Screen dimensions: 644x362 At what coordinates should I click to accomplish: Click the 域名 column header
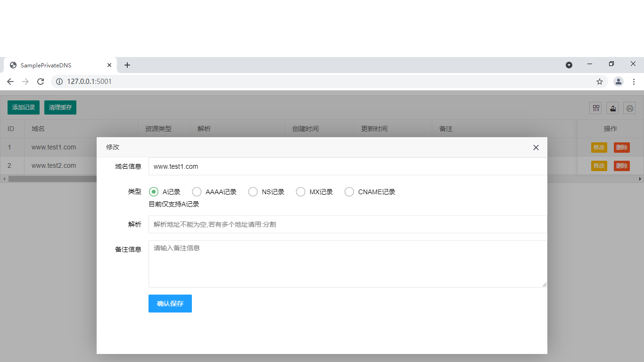pyautogui.click(x=81, y=129)
